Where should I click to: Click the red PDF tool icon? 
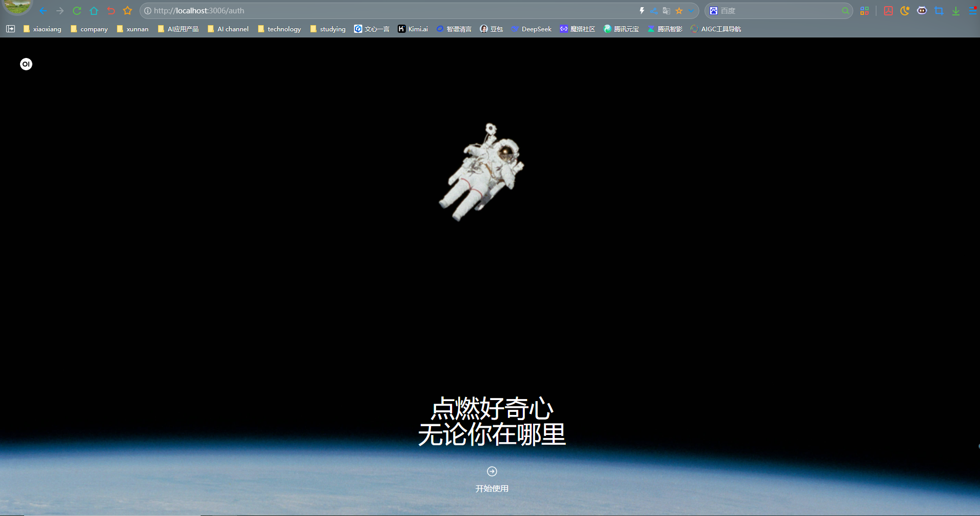pos(888,11)
